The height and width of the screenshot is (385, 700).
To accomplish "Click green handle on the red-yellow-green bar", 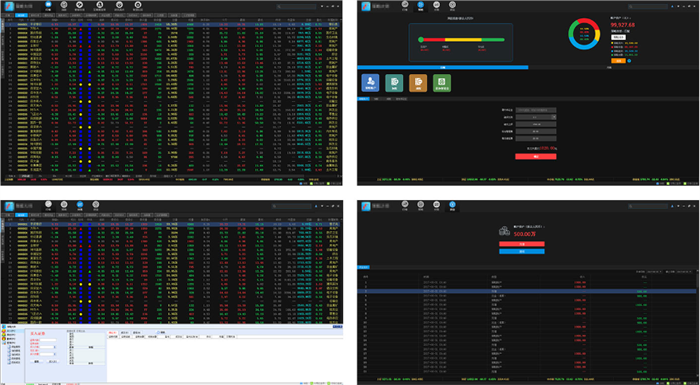I will coord(421,40).
